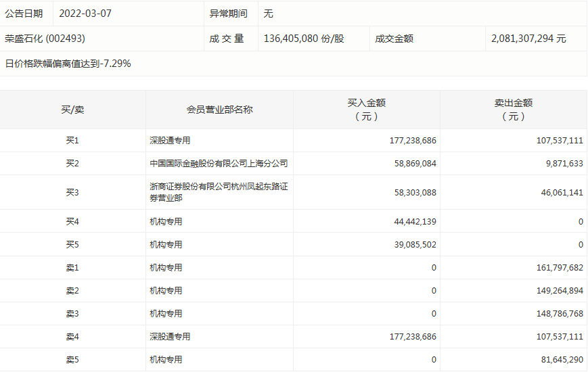Viewport: 588px width, 372px height.
Task: Click the 会员营业部名称 column header
Action: click(219, 110)
